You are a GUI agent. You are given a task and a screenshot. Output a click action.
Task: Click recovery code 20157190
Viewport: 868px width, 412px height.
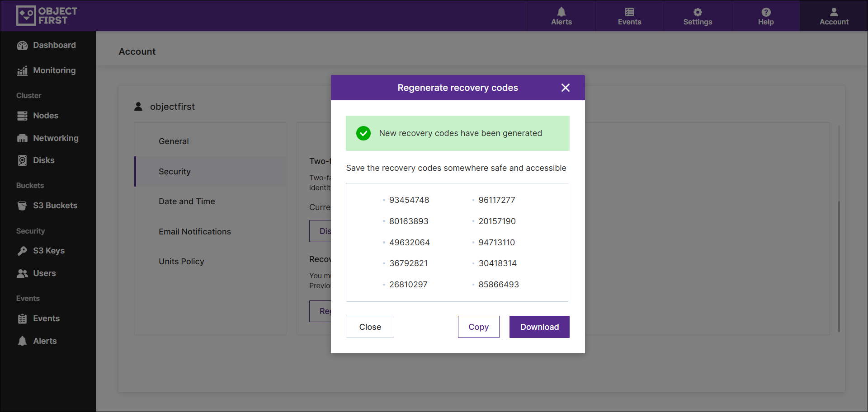[x=497, y=221]
